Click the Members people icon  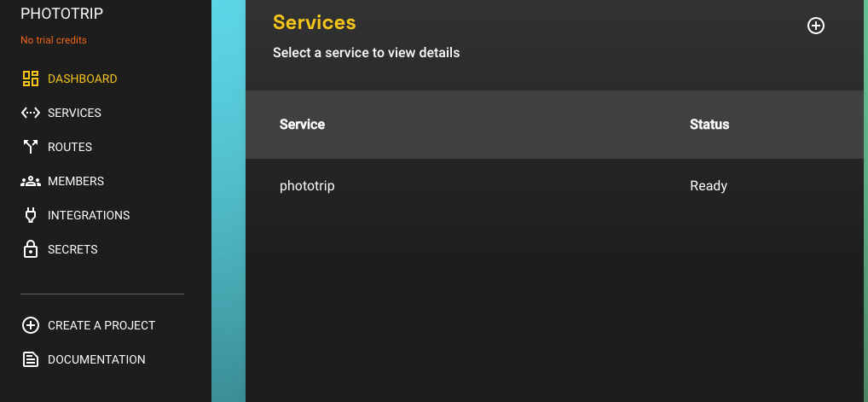[31, 181]
